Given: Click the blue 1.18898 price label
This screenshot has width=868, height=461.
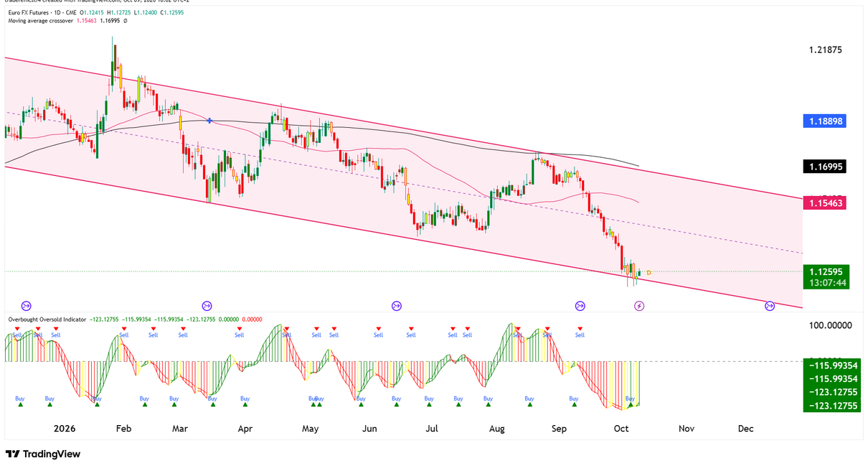Looking at the screenshot, I should point(825,121).
